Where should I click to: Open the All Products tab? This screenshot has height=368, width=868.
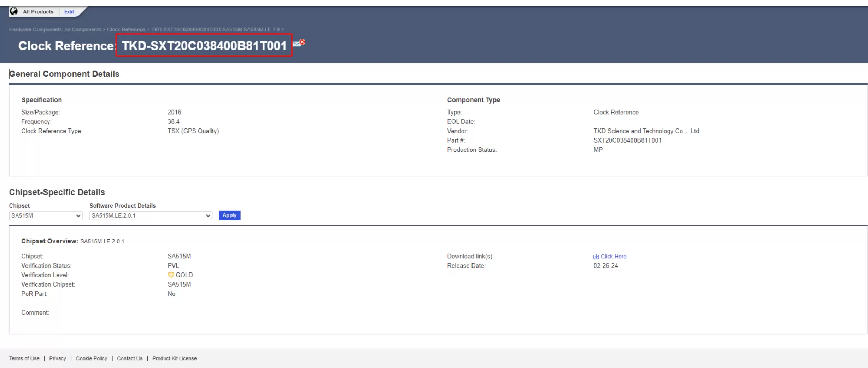(x=38, y=12)
